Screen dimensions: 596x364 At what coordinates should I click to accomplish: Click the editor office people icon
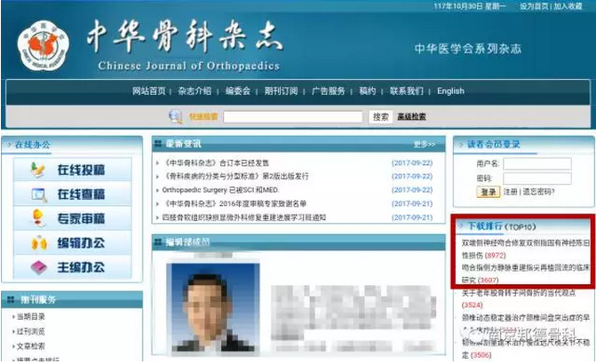pos(39,242)
